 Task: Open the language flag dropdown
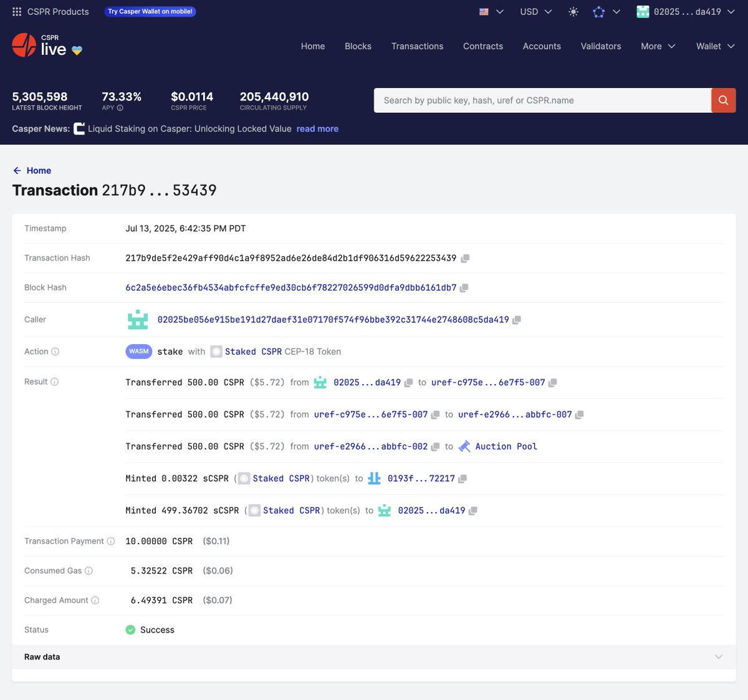[491, 11]
